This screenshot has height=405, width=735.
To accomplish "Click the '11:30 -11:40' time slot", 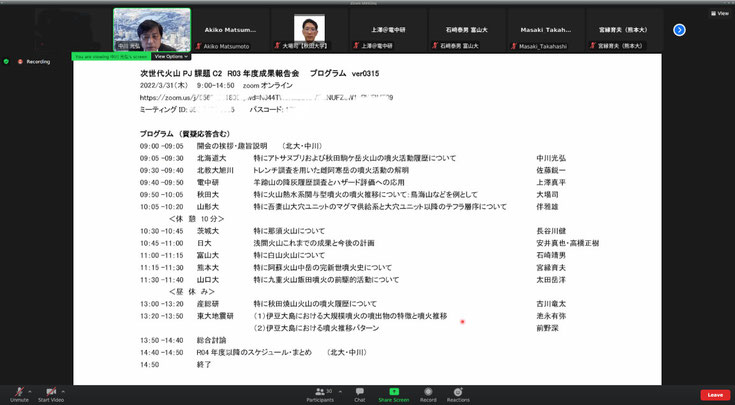I will point(162,280).
